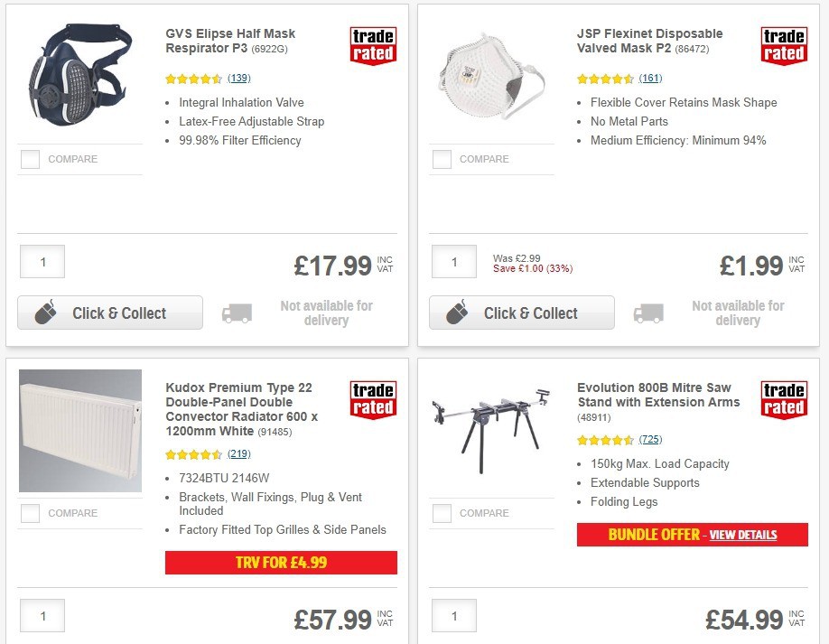The image size is (829, 644).
Task: Check the COMPARE box for GVS Elipse respirator
Action: (x=30, y=159)
